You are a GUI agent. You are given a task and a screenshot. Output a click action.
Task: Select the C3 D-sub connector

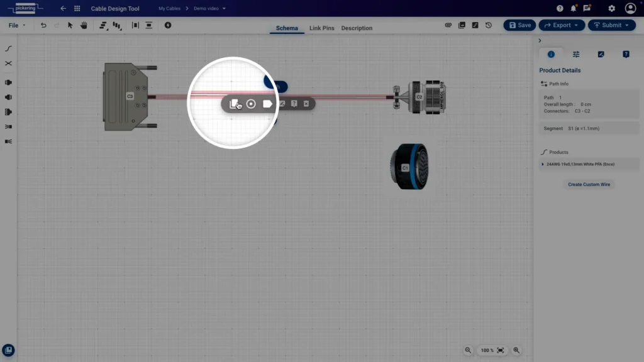pos(130,97)
